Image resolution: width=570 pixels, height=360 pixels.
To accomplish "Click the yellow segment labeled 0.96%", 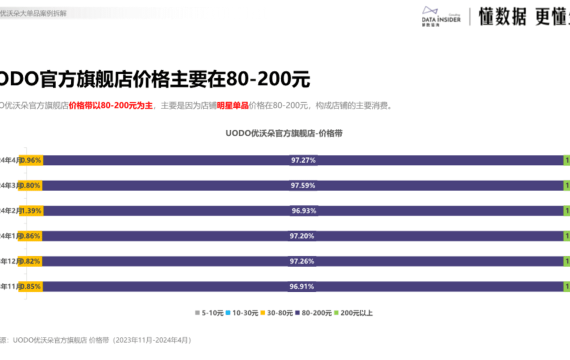I will pos(31,160).
